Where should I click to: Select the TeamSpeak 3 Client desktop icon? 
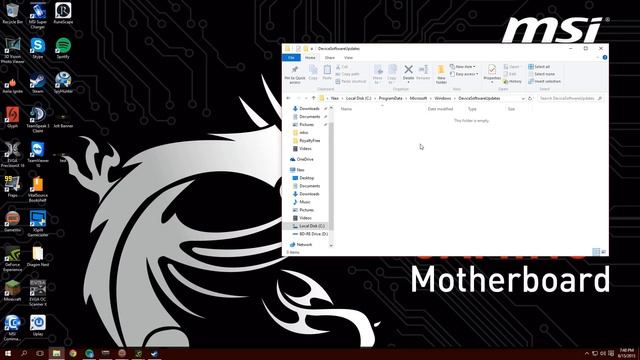pos(38,120)
